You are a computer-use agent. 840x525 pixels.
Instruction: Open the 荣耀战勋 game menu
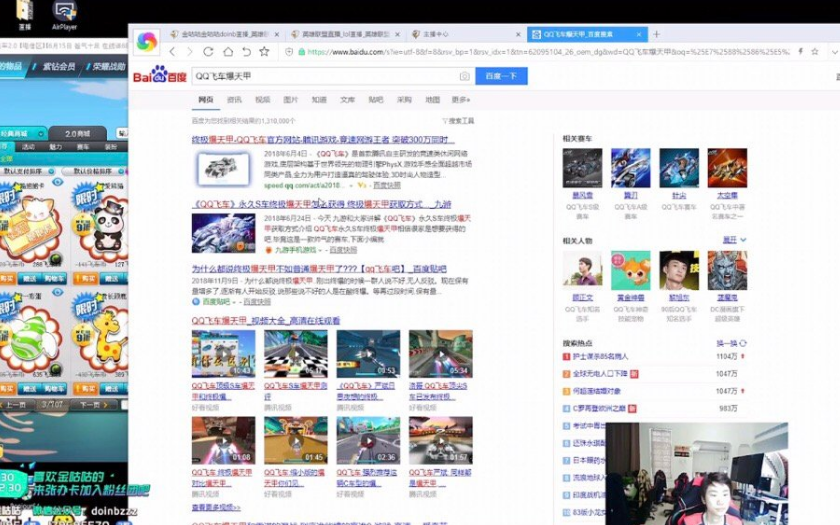tap(109, 66)
